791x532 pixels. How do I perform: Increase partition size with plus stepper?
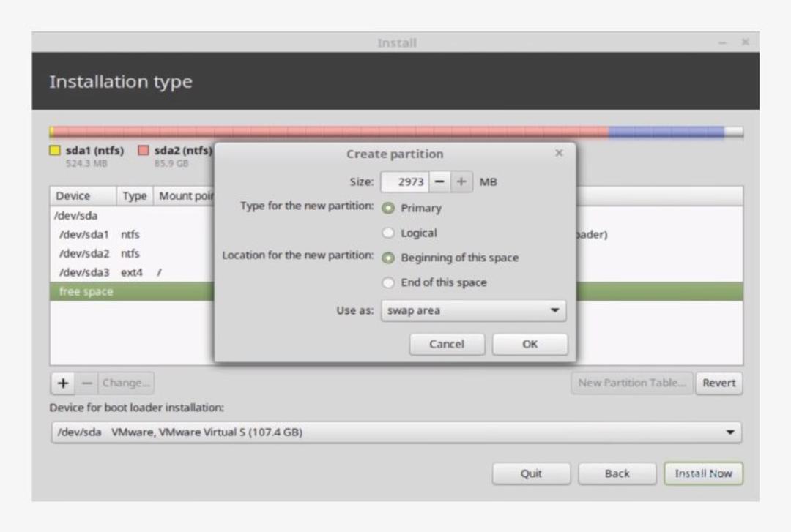click(461, 182)
